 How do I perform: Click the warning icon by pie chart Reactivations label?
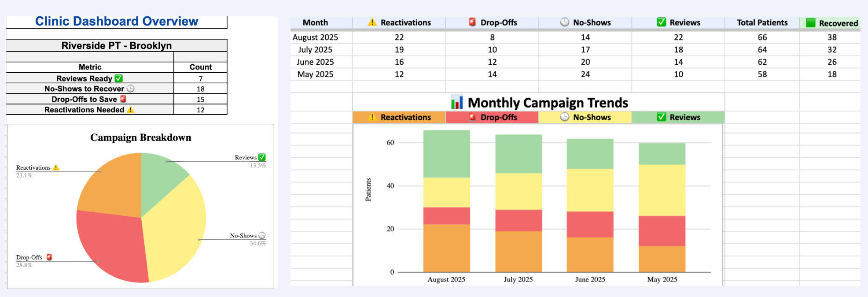(56, 167)
